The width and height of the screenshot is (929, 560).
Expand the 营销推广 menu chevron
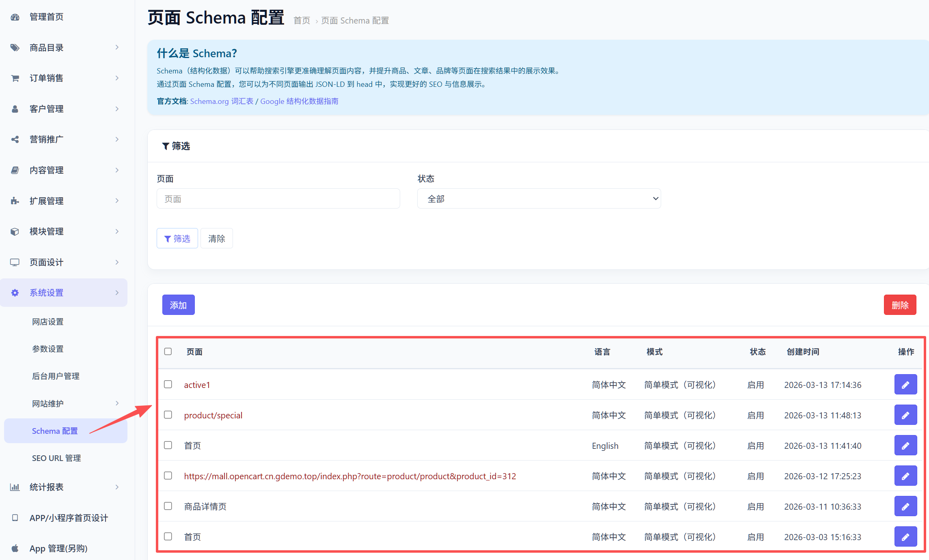[x=117, y=139]
